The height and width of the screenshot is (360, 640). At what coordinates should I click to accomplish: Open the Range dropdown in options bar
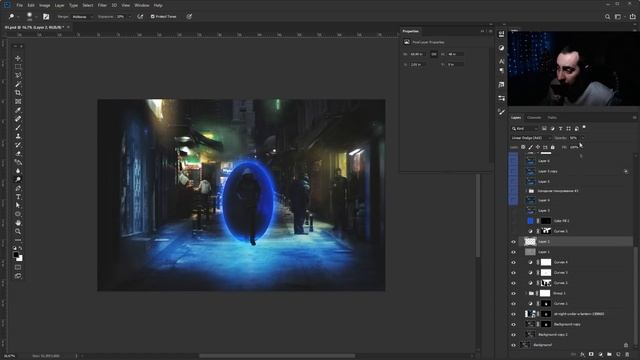coord(82,17)
